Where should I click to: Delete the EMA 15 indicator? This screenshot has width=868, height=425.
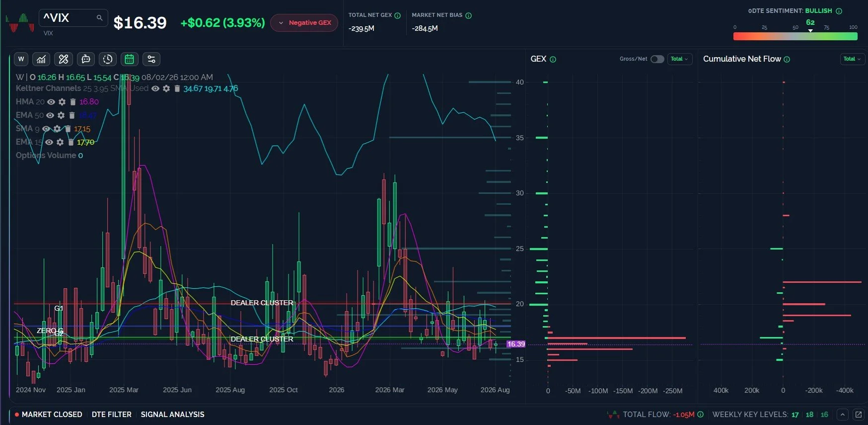(71, 142)
